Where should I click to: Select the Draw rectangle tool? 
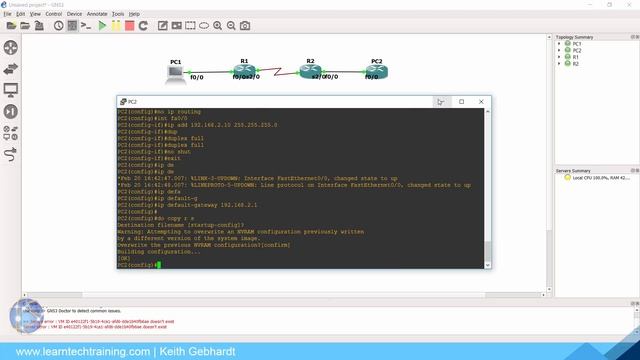point(190,26)
